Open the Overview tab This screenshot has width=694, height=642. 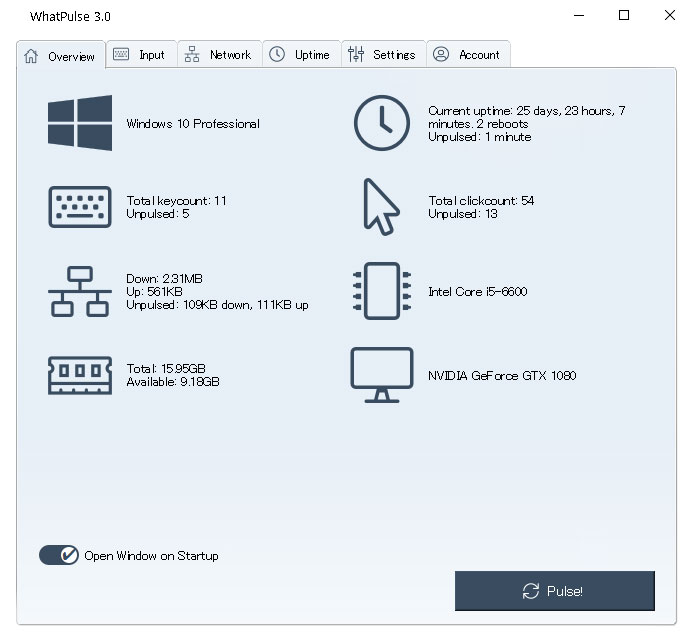tap(61, 56)
